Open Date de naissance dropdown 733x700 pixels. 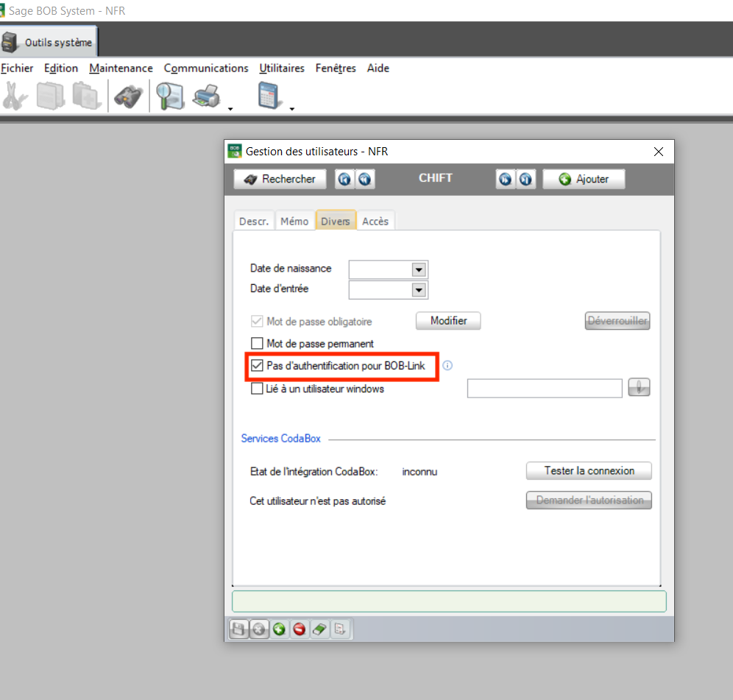tap(419, 269)
